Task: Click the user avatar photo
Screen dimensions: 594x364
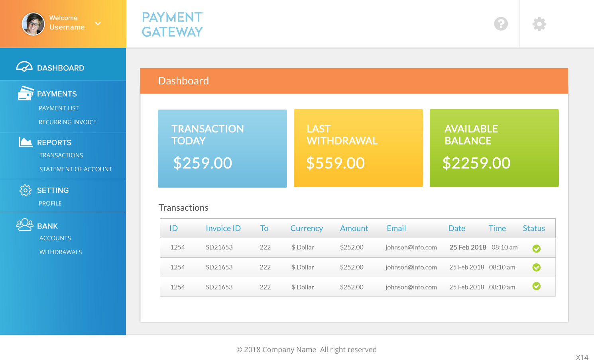Action: coord(33,24)
